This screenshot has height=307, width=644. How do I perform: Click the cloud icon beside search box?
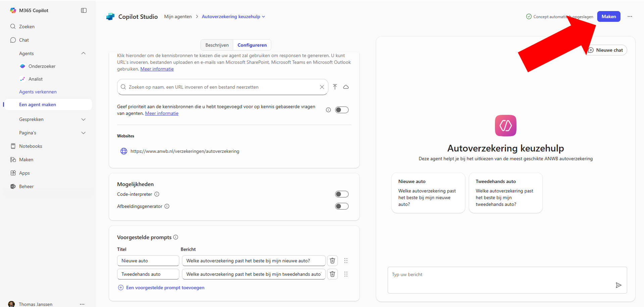coord(346,87)
